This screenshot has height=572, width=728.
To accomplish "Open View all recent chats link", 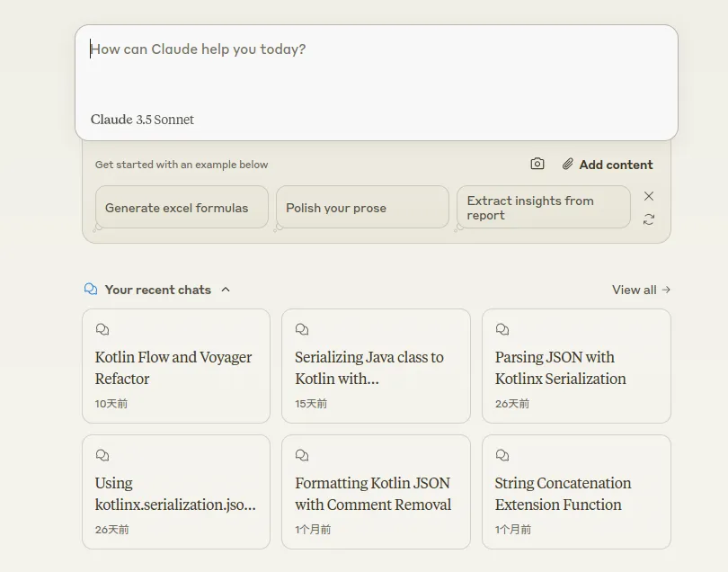I will (641, 290).
